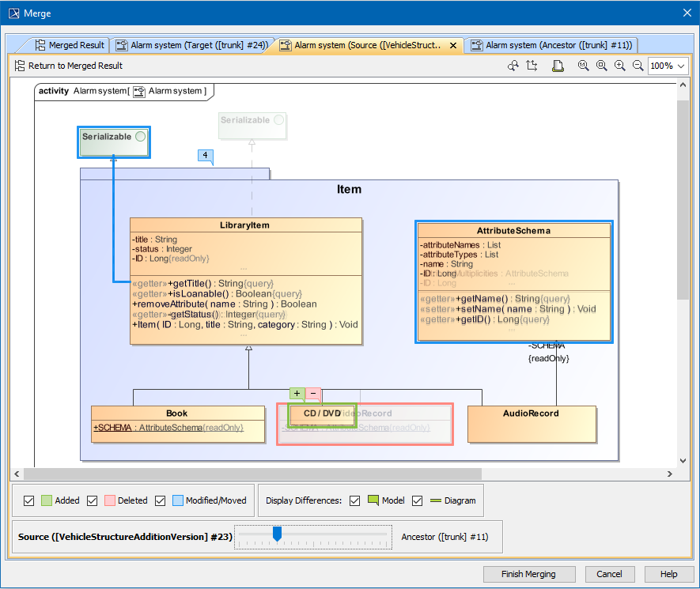Click the Finish Merging button
This screenshot has height=589, width=700.
click(x=529, y=574)
